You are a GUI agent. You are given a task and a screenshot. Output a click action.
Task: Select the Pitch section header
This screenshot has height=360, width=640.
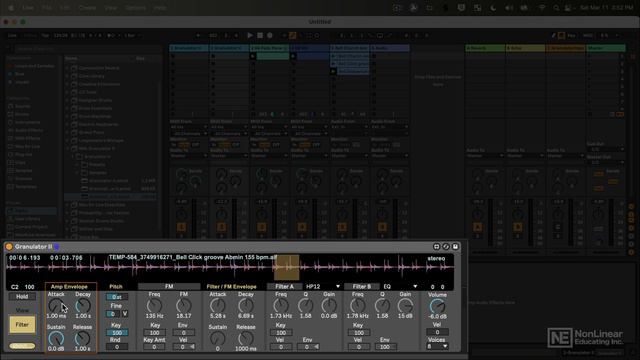point(116,287)
